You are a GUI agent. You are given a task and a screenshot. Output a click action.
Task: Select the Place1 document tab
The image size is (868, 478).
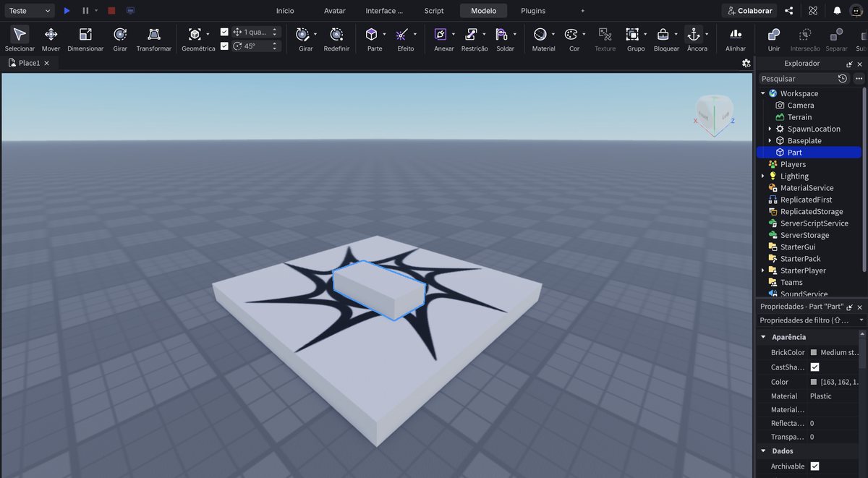pyautogui.click(x=29, y=63)
